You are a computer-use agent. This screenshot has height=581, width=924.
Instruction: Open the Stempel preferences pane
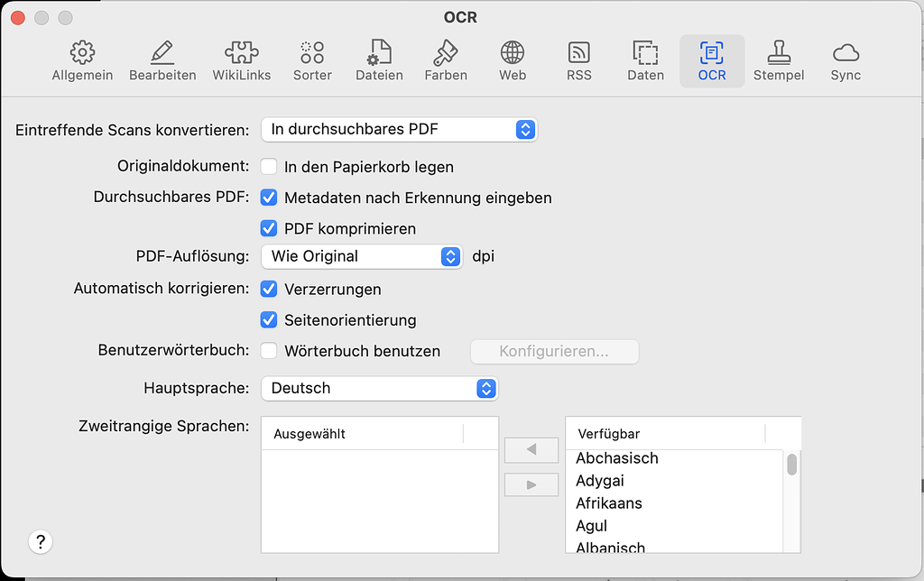779,60
